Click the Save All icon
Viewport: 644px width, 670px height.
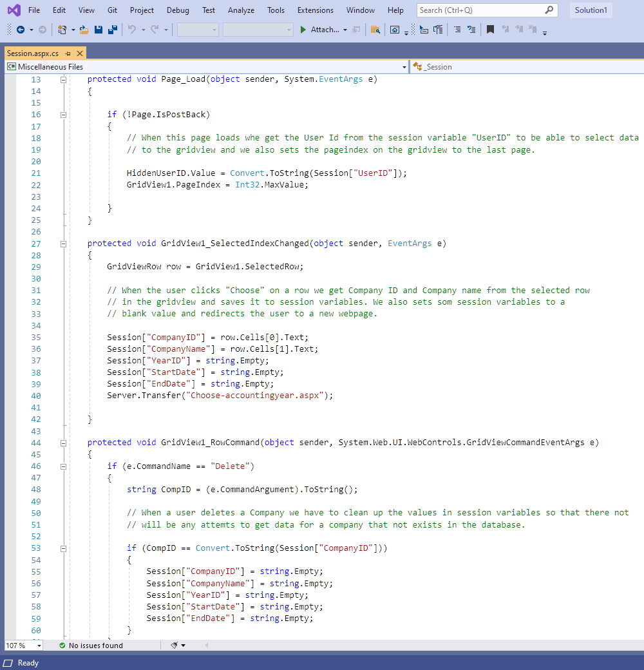[113, 30]
